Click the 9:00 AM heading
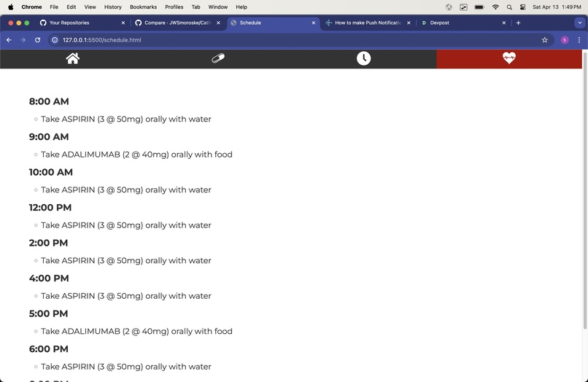Image resolution: width=588 pixels, height=382 pixels. click(49, 137)
